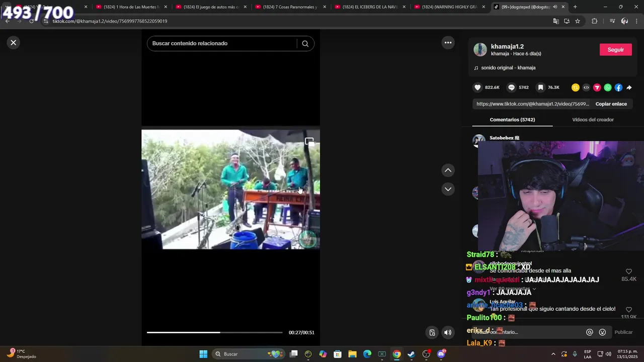Click the 'Publicar' comment button
644x362 pixels.
[x=623, y=332]
